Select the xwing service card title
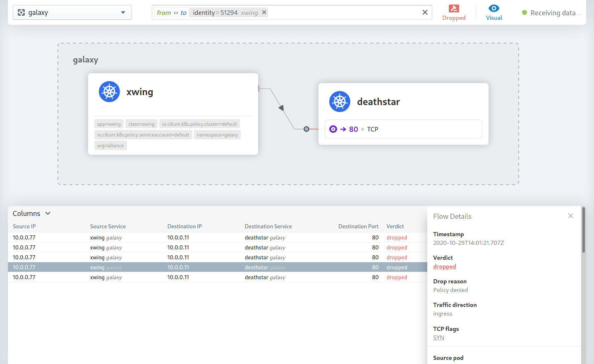Viewport: 594px width, 364px height. pos(140,92)
